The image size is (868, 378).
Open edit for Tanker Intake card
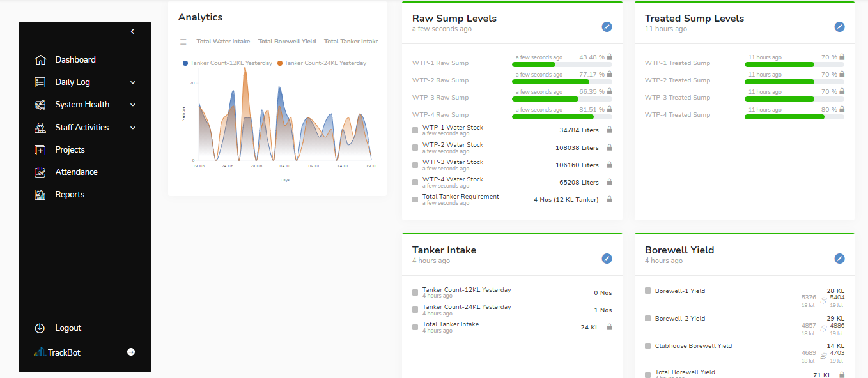click(607, 259)
